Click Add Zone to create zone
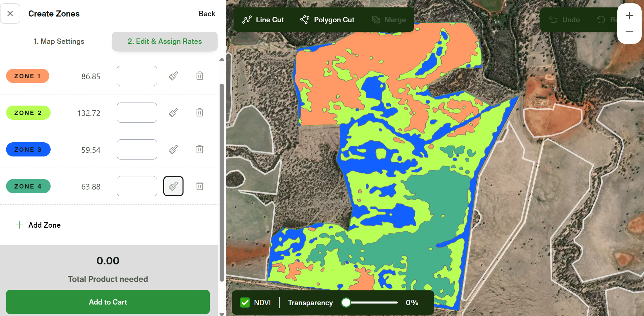 point(38,225)
